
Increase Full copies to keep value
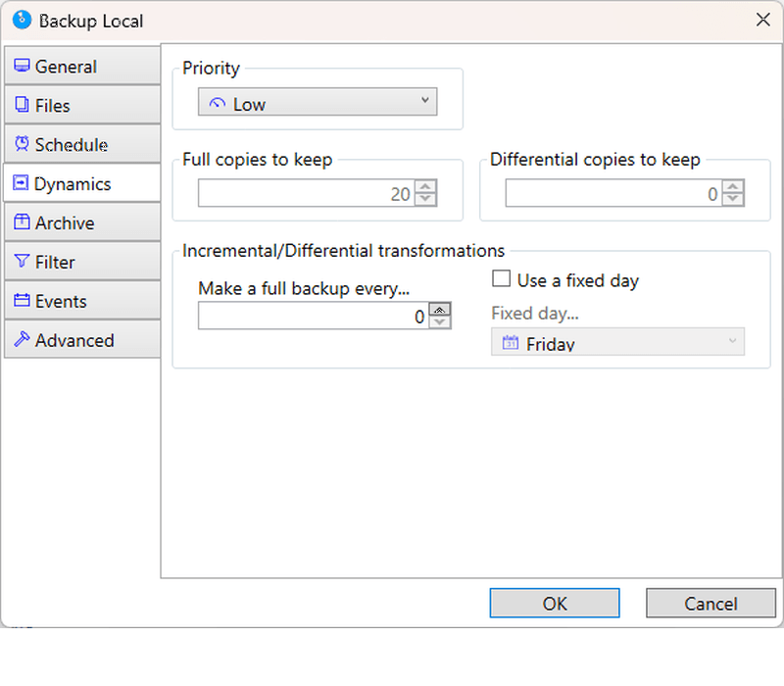[x=425, y=186]
